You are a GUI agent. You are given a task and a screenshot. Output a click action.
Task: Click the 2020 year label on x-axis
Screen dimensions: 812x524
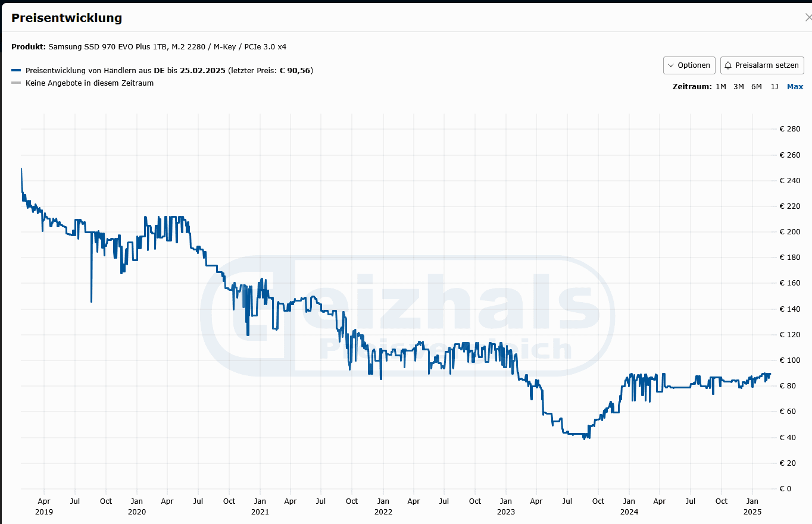point(136,512)
